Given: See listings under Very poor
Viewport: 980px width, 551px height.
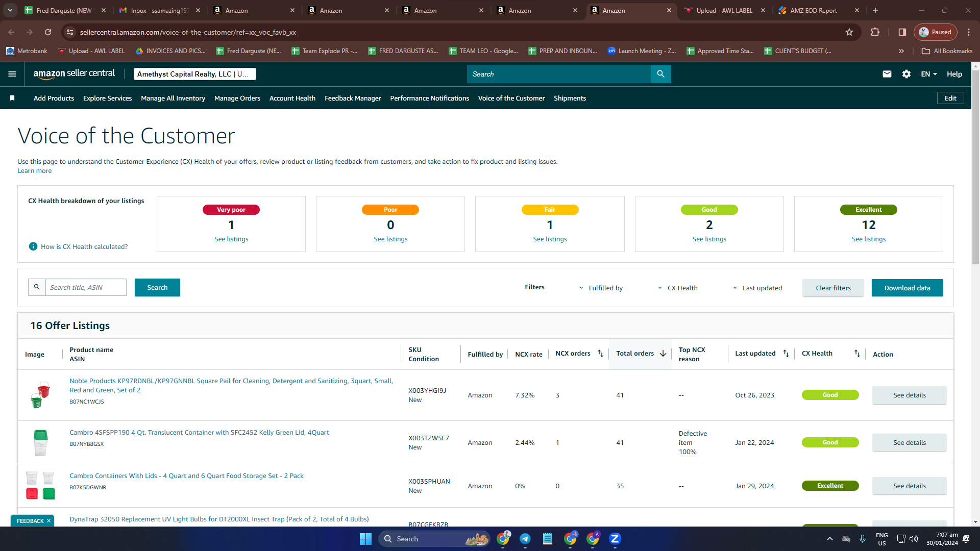Looking at the screenshot, I should click(231, 239).
